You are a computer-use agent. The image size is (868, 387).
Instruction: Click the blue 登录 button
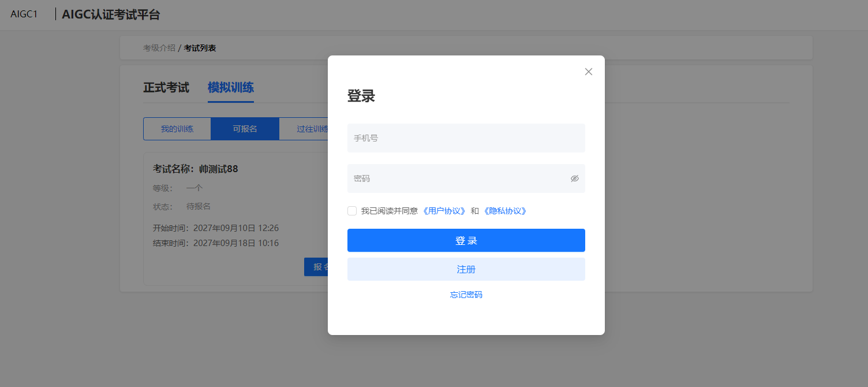[x=466, y=240]
